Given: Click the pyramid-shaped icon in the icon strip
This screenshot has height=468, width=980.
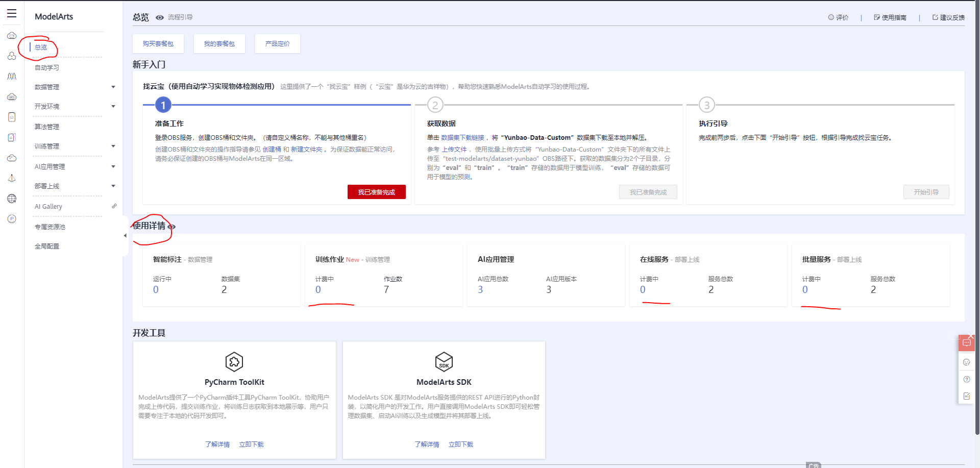Looking at the screenshot, I should point(12,178).
